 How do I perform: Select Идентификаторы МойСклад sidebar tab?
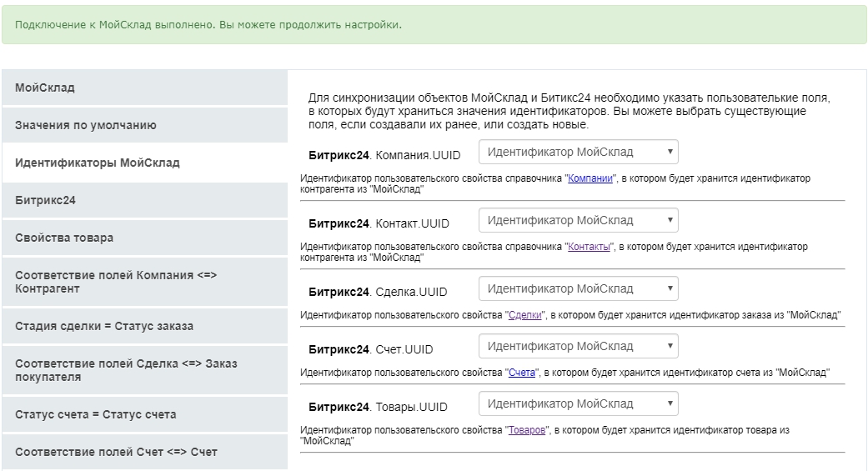98,163
